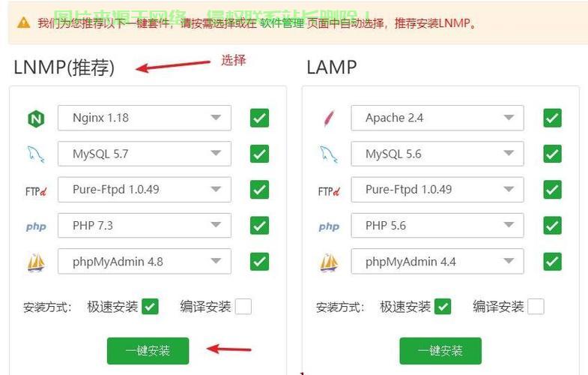Image resolution: width=588 pixels, height=375 pixels.
Task: Click the phpMyAdmin sailboat icon under LNMP
Action: click(x=36, y=262)
